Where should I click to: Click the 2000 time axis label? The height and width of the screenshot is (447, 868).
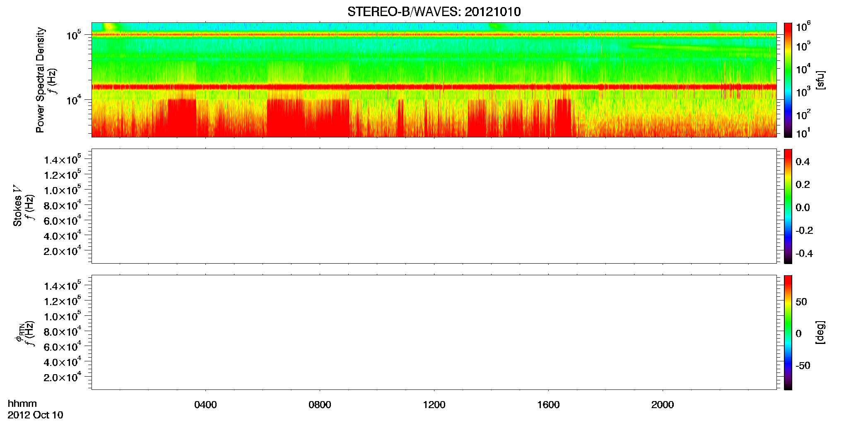[x=663, y=405]
